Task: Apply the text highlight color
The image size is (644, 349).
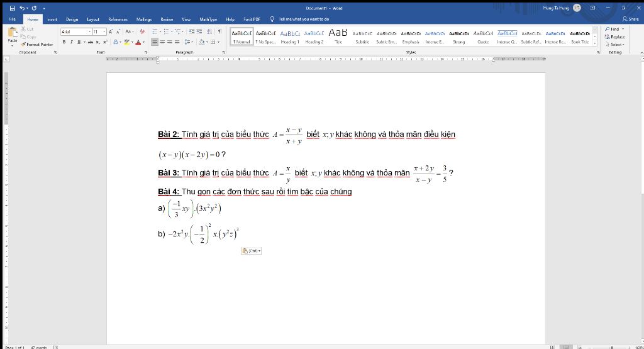Action: 126,42
